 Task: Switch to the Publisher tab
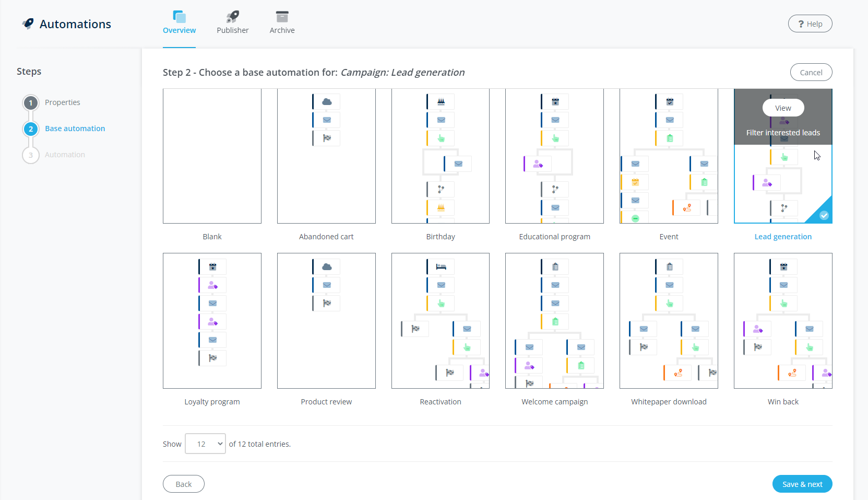click(232, 24)
